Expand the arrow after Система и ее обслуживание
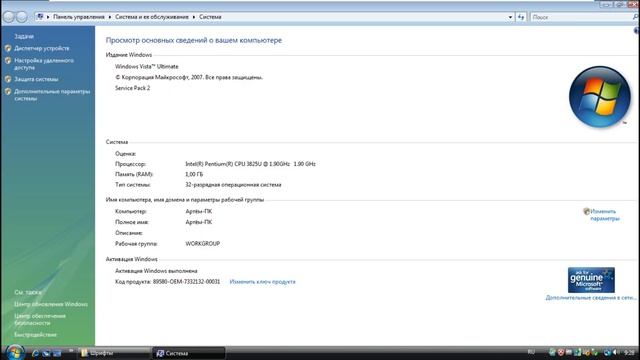 click(x=194, y=17)
